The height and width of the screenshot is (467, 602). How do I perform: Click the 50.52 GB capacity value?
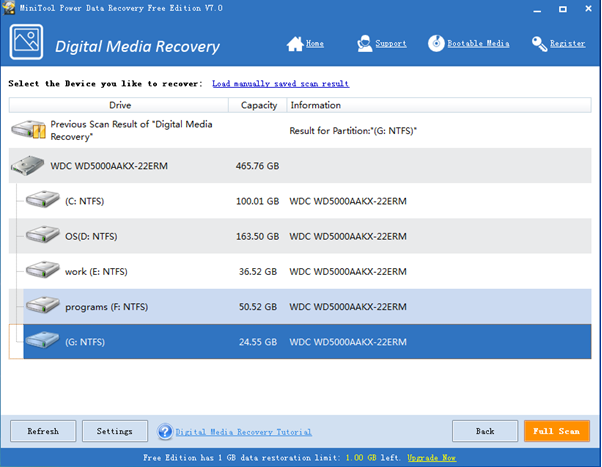click(x=258, y=307)
